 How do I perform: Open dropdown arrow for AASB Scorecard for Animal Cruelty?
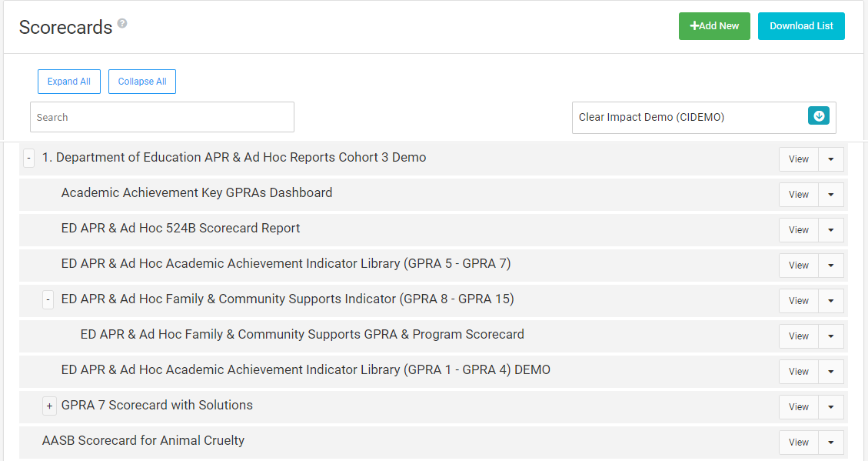pyautogui.click(x=831, y=443)
